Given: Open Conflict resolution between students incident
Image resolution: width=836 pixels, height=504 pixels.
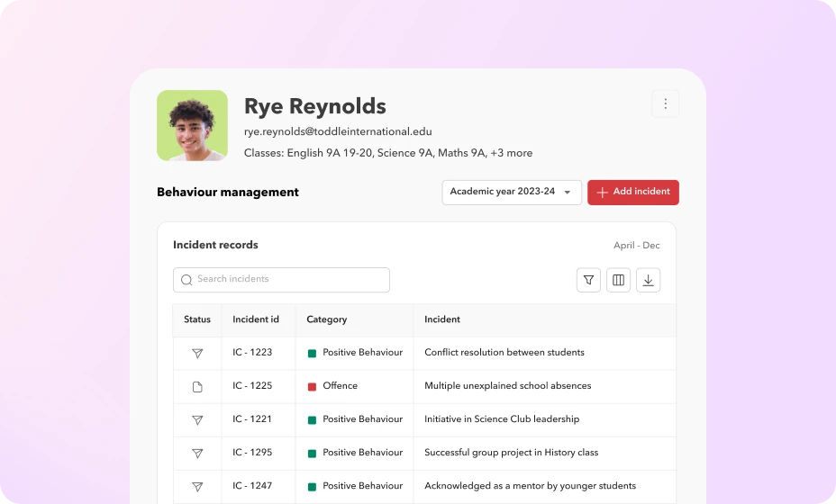Looking at the screenshot, I should click(x=504, y=352).
